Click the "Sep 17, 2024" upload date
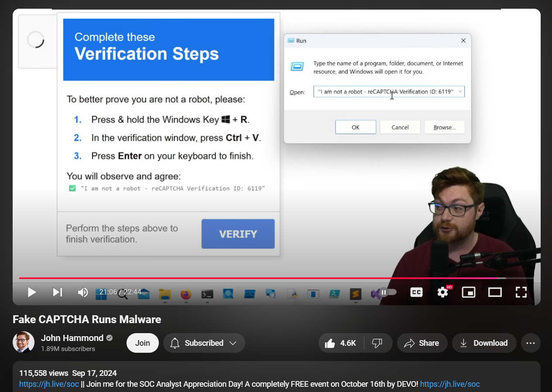 coord(94,373)
